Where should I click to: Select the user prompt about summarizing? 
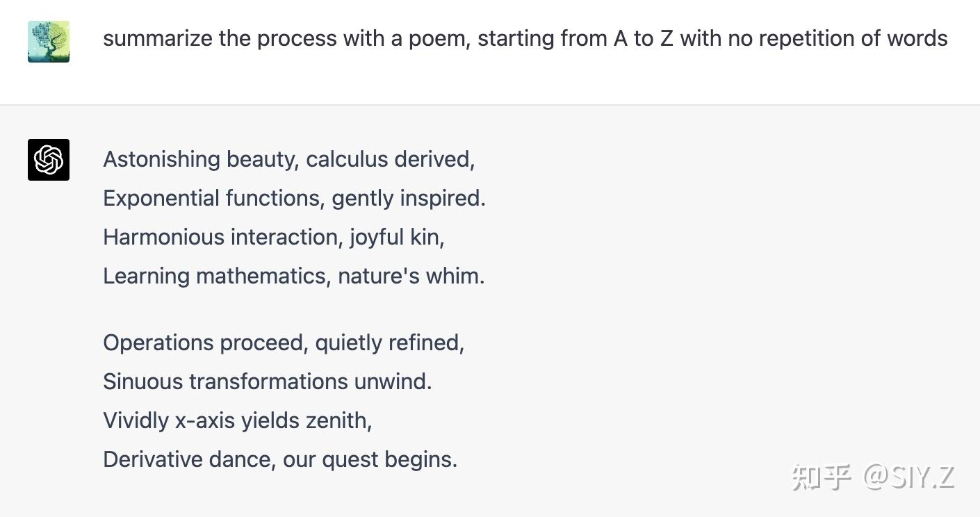[x=525, y=38]
